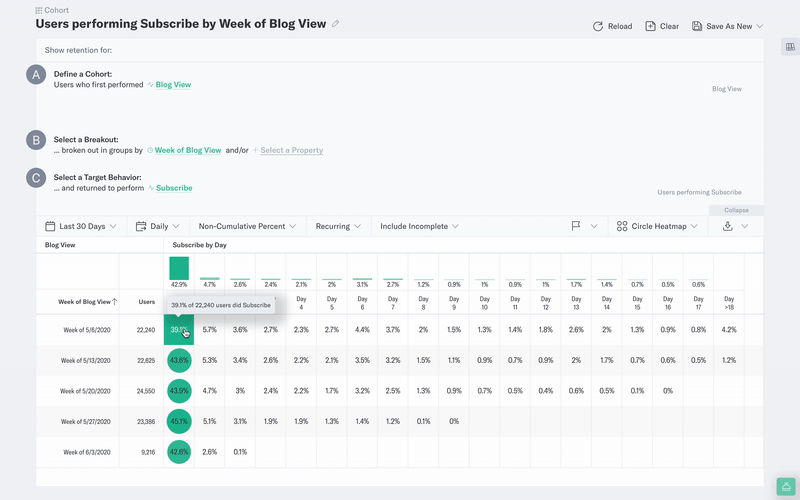Open the Circle Heatmap view dropdown
Screen dimensions: 800x500
point(657,226)
